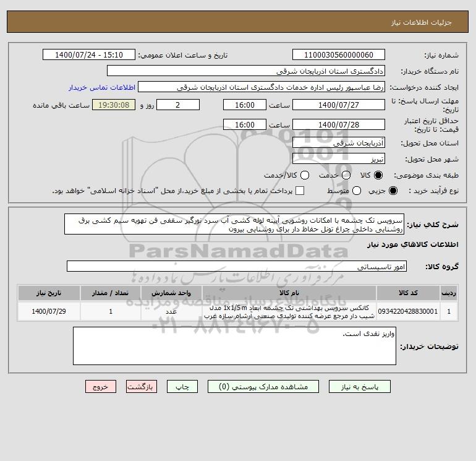Open the buyer contact information link
The height and width of the screenshot is (461, 476).
[x=102, y=87]
